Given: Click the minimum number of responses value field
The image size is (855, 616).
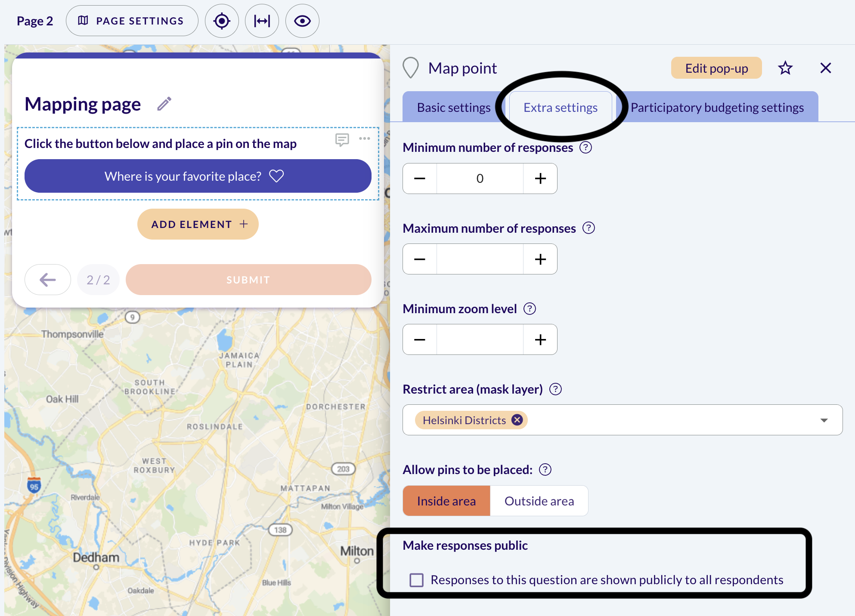Looking at the screenshot, I should pyautogui.click(x=480, y=179).
